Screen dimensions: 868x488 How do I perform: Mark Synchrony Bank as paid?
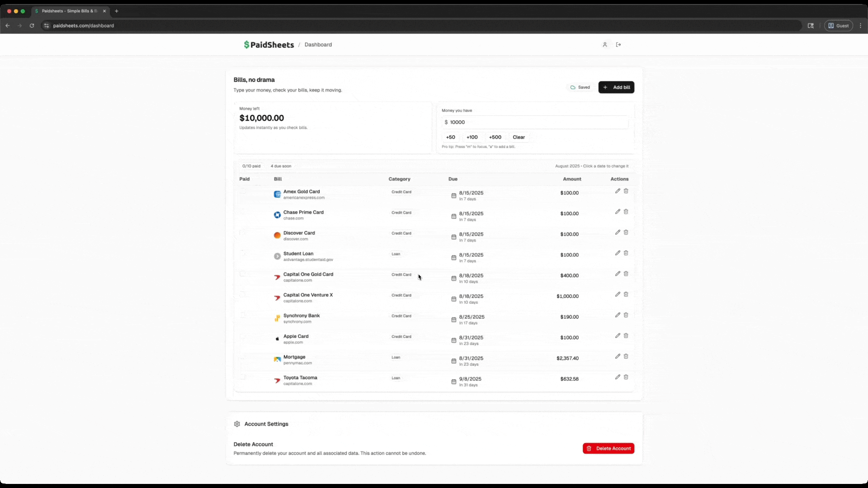pyautogui.click(x=243, y=315)
